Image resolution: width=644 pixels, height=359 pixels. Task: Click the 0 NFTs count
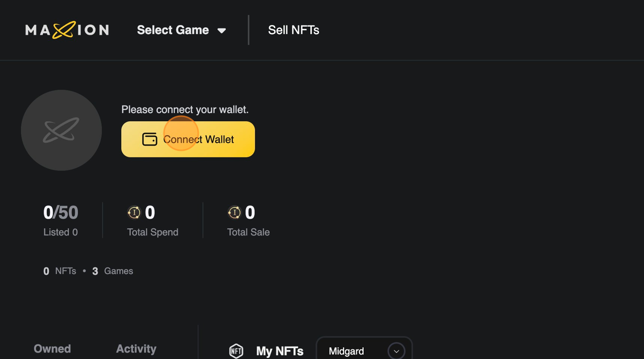pos(60,271)
